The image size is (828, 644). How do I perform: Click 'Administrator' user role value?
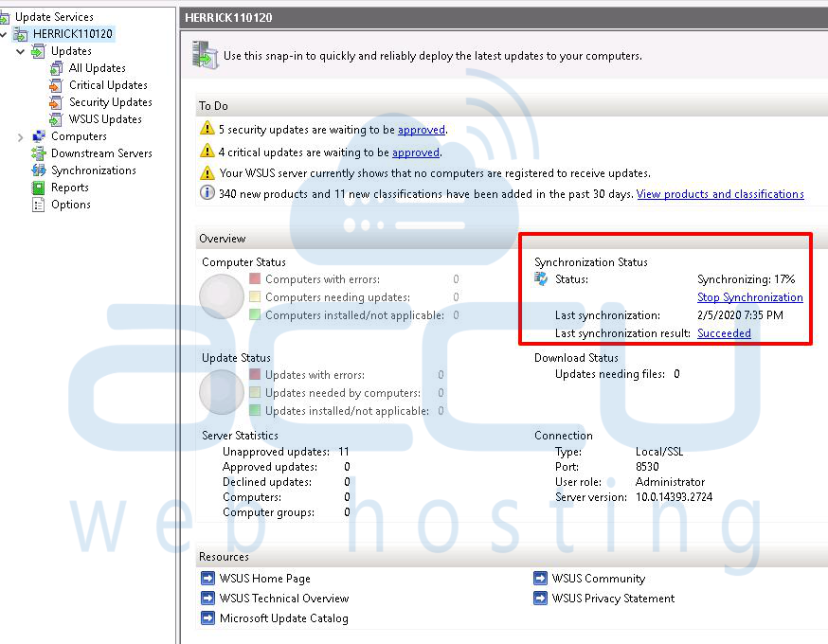click(x=670, y=482)
